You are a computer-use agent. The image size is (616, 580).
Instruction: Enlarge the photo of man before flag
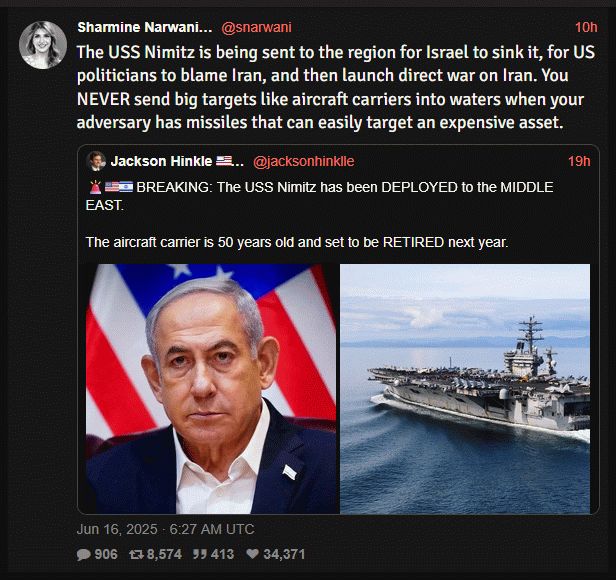pos(211,389)
